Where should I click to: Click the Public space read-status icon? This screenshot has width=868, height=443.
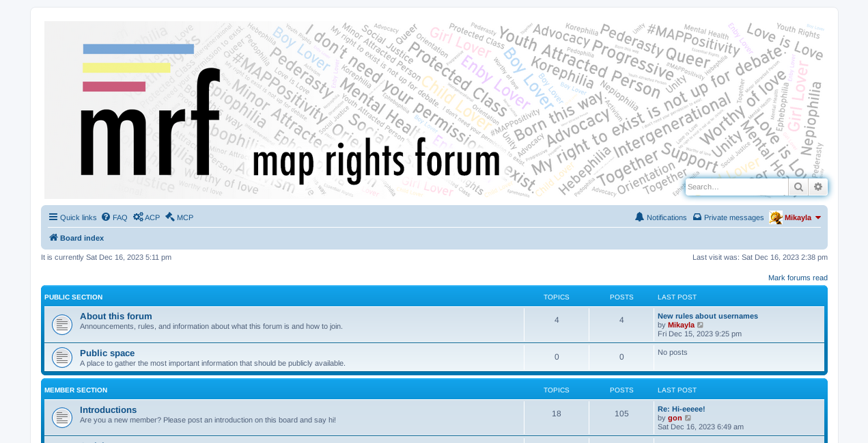click(x=62, y=358)
